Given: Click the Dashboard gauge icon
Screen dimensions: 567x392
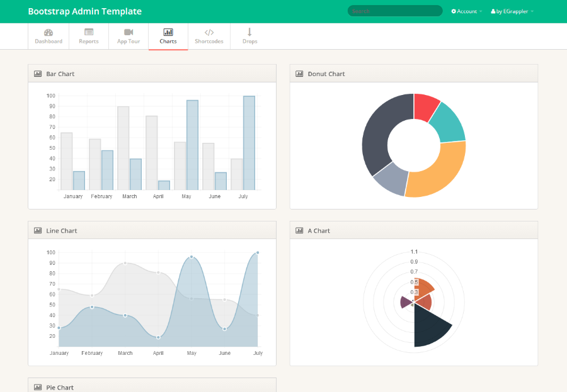Looking at the screenshot, I should [49, 33].
